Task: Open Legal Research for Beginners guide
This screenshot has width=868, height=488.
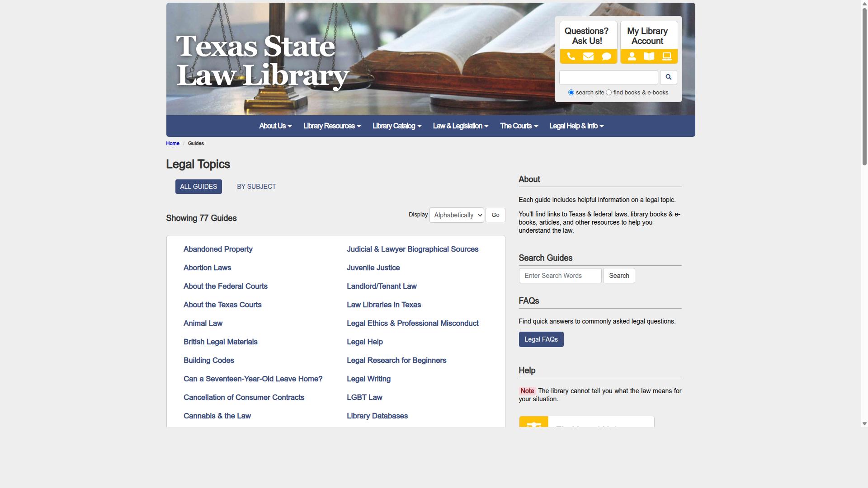Action: (x=396, y=361)
